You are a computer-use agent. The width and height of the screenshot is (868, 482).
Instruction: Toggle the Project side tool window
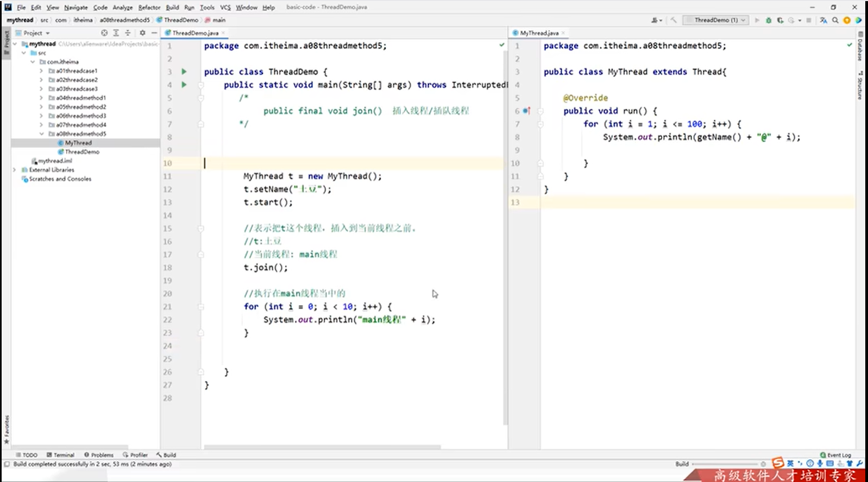pos(7,42)
